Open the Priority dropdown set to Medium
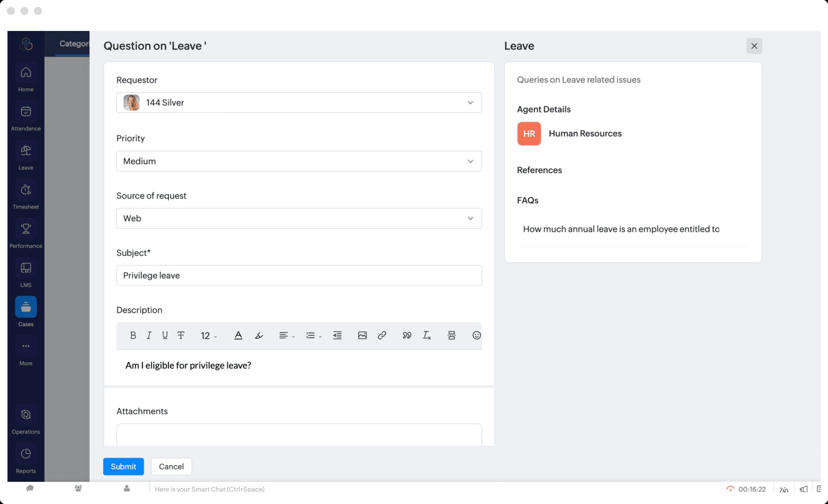 (x=299, y=161)
